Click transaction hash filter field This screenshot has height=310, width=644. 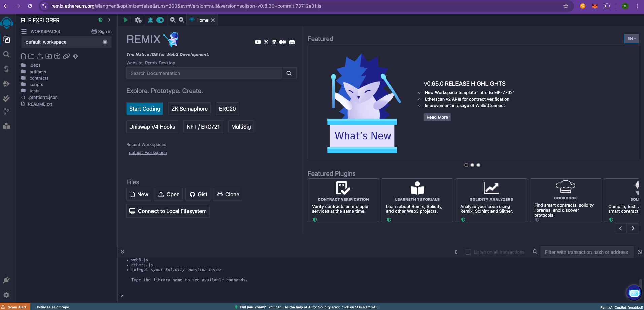587,252
